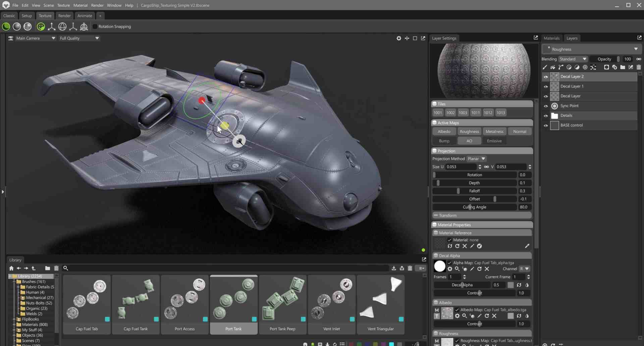The height and width of the screenshot is (346, 644).
Task: Open the viewport settings gear icon
Action: (x=399, y=38)
